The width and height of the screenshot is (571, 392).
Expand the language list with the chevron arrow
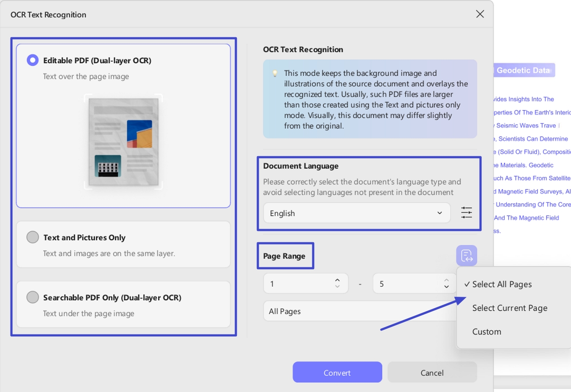[439, 213]
